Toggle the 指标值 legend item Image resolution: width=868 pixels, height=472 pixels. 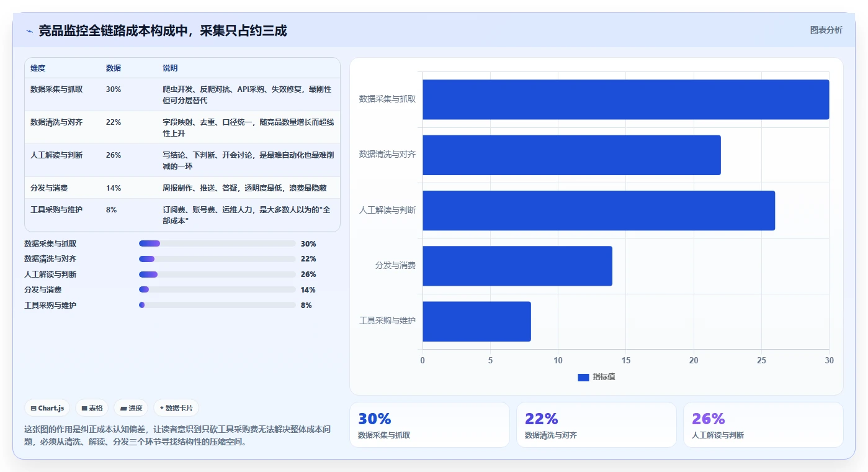coord(596,377)
